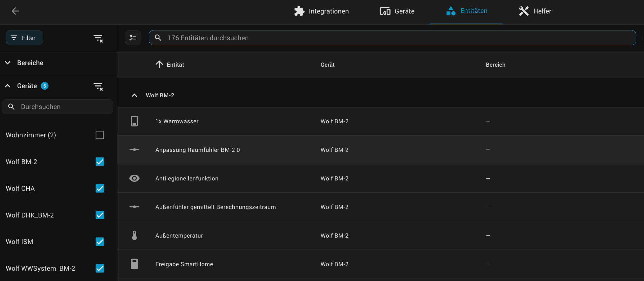Clear the Geräte filter selection icon
The width and height of the screenshot is (644, 281).
[98, 87]
